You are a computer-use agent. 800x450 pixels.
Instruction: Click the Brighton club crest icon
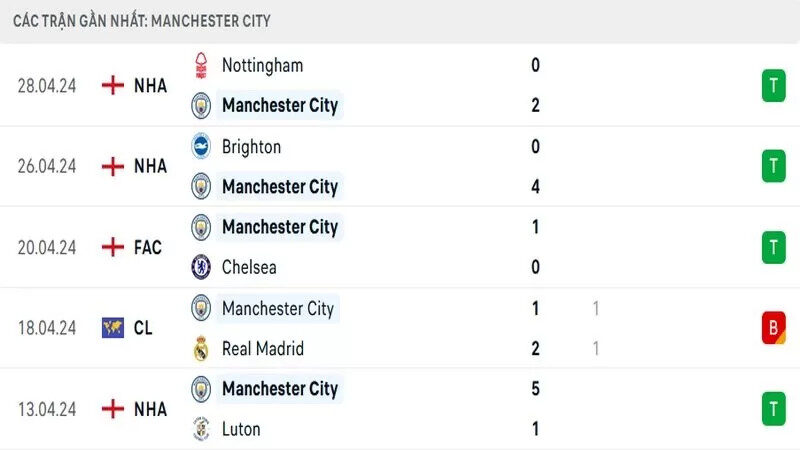tap(202, 146)
